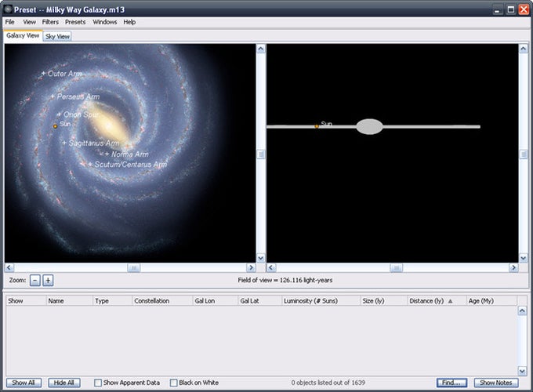Click the Sun marker in galaxy view

click(x=55, y=125)
